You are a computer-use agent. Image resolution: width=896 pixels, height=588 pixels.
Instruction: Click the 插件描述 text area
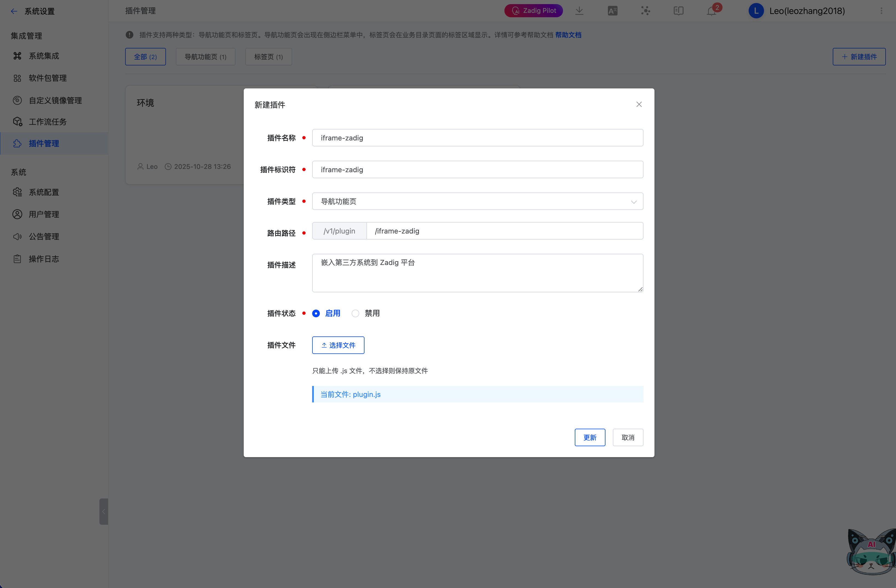[477, 273]
